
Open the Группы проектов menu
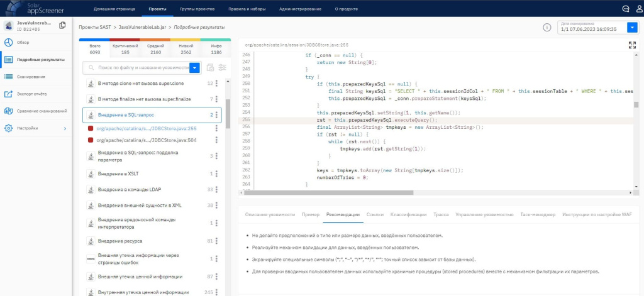pyautogui.click(x=196, y=9)
